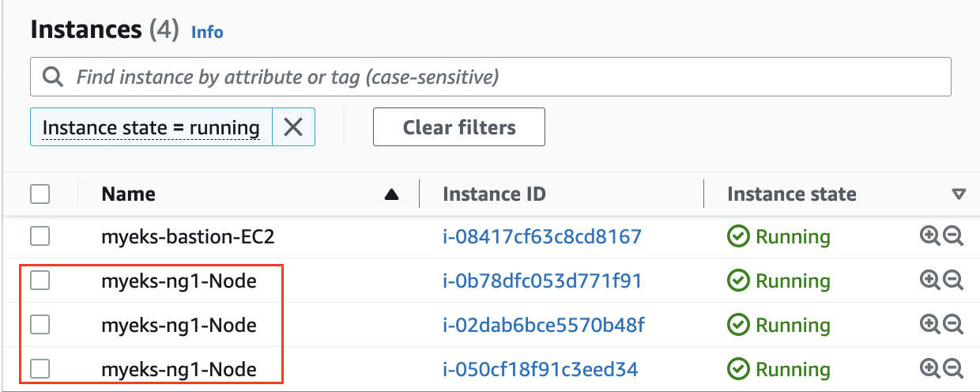Click the zoom-in icon for instance i-050cf18f91c3eed34
The height and width of the screenshot is (392, 980).
pos(930,369)
